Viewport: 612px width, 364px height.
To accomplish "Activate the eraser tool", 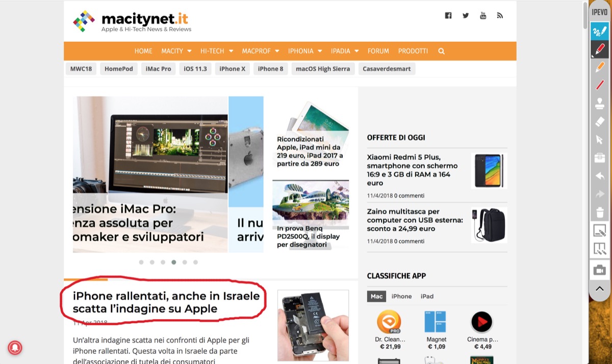I will coord(600,121).
